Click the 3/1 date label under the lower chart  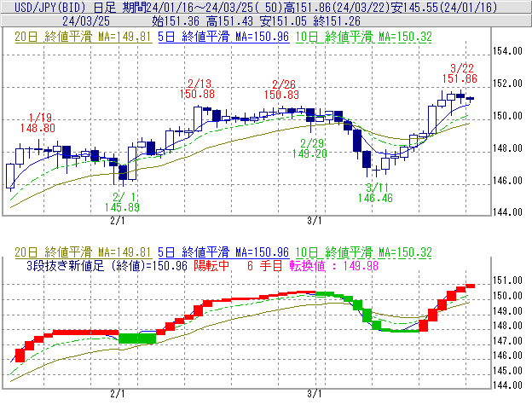[315, 394]
